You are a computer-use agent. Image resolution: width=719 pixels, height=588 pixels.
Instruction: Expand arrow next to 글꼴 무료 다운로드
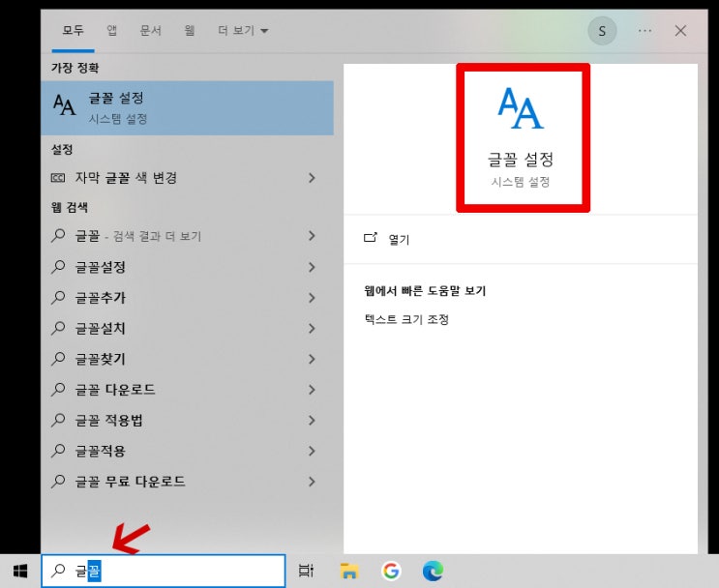coord(312,482)
